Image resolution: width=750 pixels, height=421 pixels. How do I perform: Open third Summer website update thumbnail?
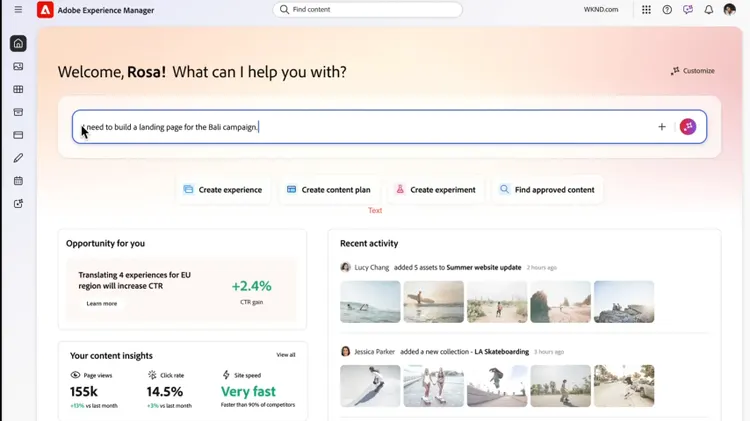497,302
